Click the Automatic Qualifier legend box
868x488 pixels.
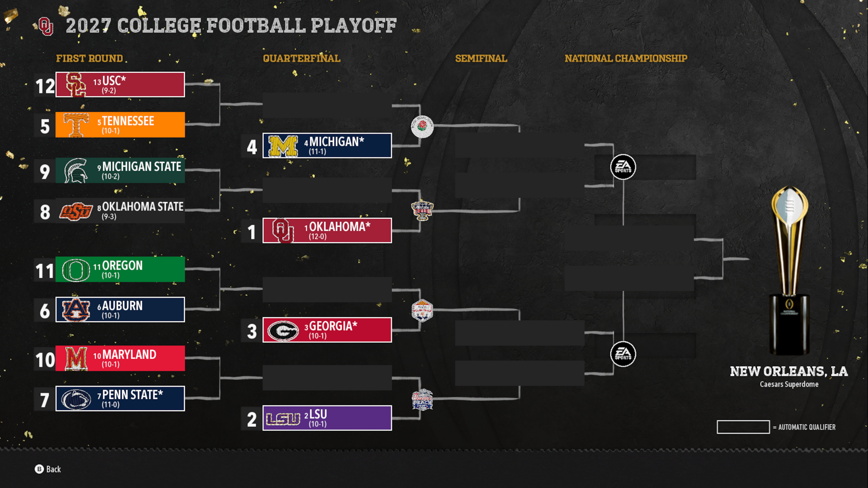click(743, 427)
